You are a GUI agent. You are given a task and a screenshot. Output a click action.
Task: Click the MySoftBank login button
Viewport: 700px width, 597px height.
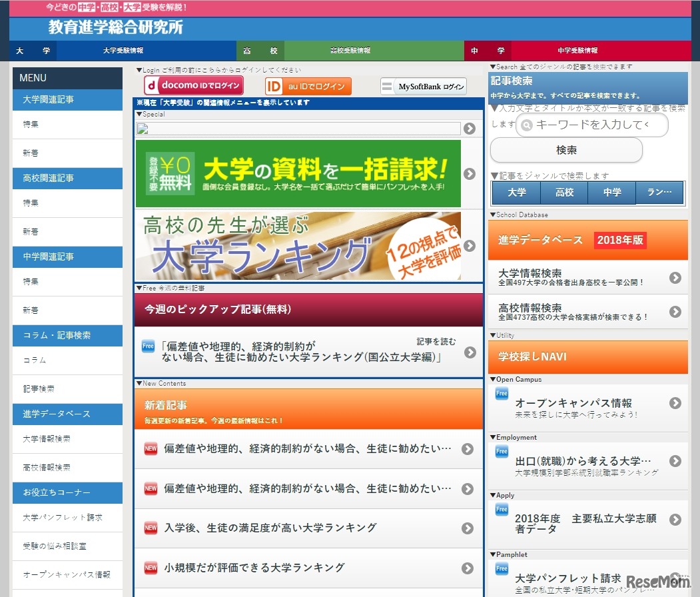coord(424,87)
